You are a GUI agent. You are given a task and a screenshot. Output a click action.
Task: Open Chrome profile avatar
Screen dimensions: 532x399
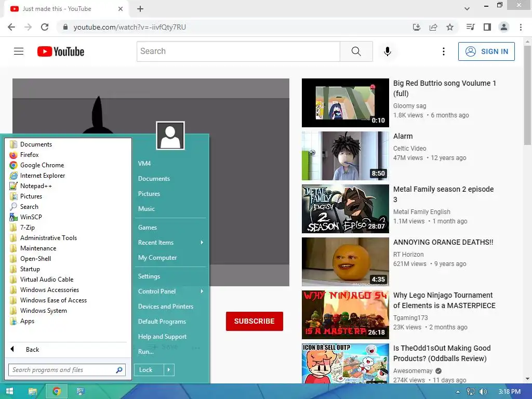click(x=504, y=27)
